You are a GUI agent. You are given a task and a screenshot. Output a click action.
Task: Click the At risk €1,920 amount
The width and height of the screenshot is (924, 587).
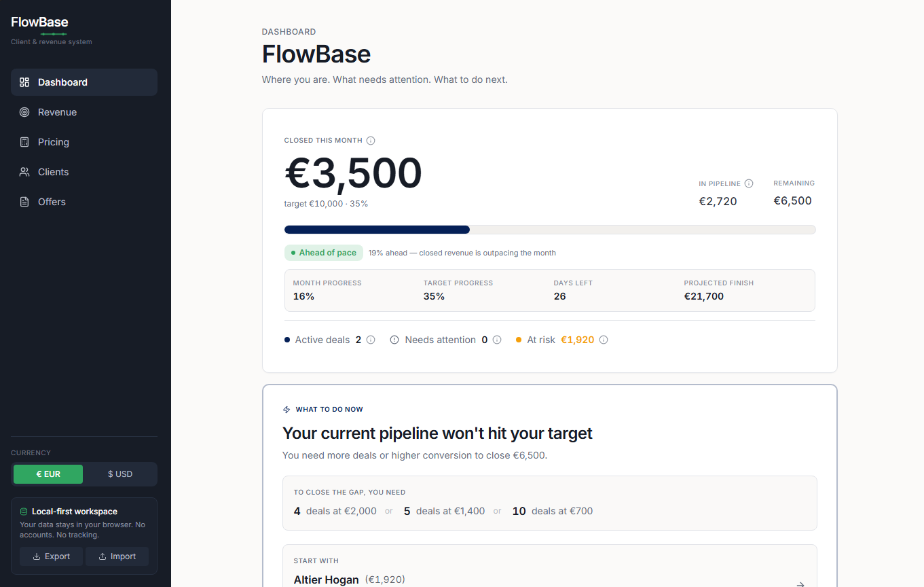[x=577, y=340]
